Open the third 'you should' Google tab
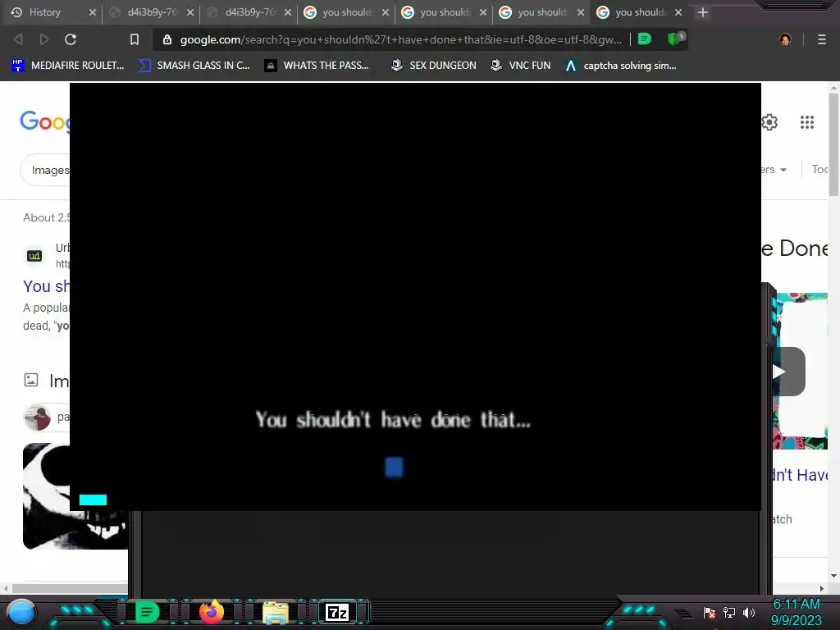Screen dimensions: 840x630 (x=540, y=12)
